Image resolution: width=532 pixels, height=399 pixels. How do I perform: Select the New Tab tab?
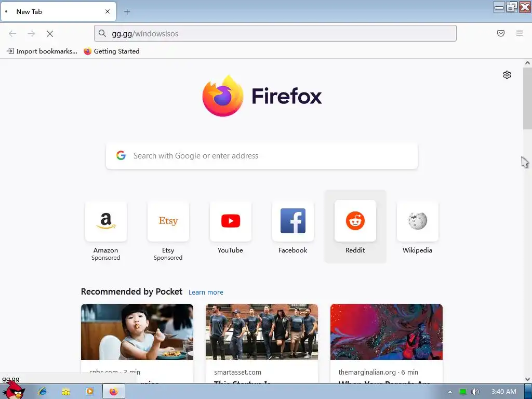coord(58,11)
